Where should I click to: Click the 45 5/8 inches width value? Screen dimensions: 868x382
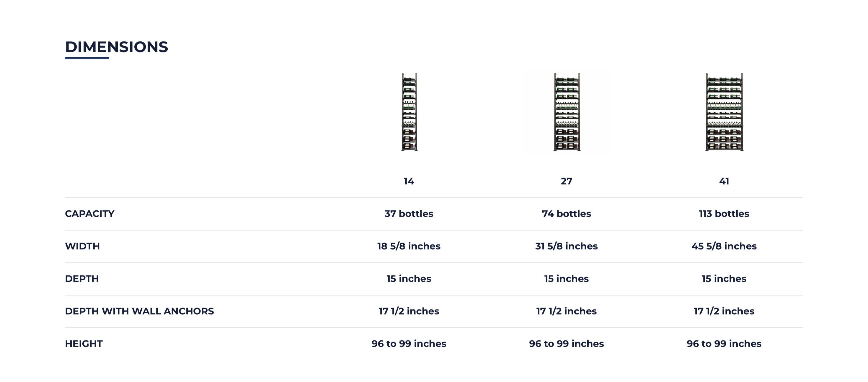[x=724, y=246]
